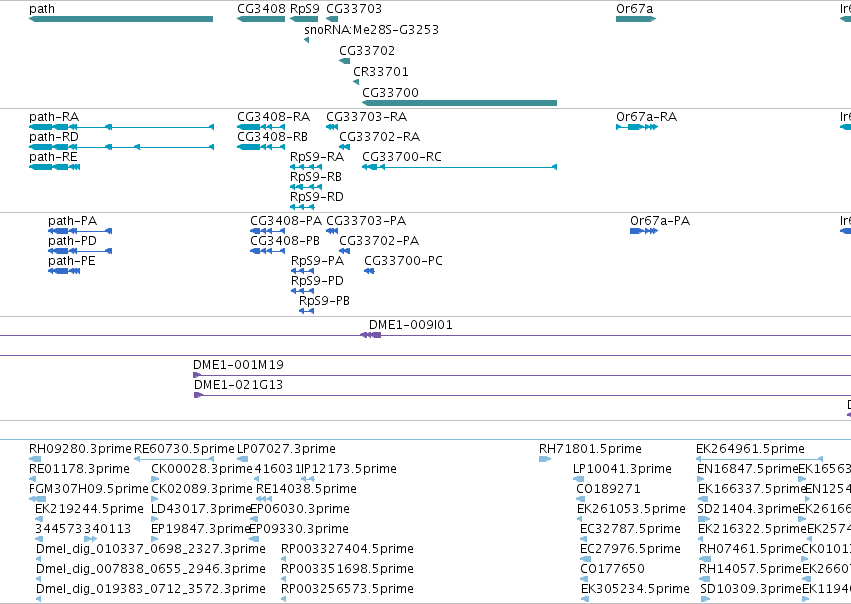Click the RpS9-PD protein label
Screen dimensions: 851x604
click(x=317, y=281)
